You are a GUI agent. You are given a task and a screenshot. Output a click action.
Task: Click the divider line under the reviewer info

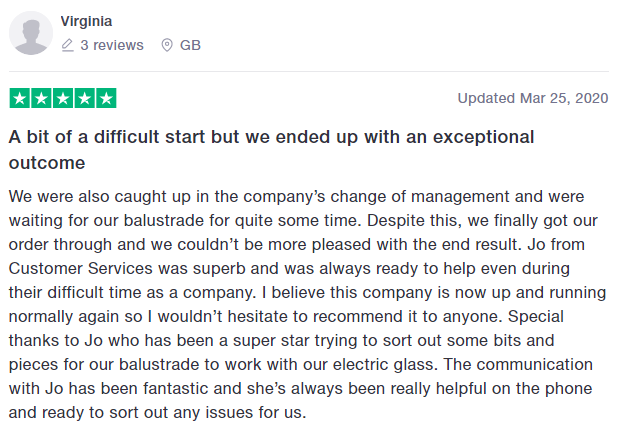click(x=308, y=72)
